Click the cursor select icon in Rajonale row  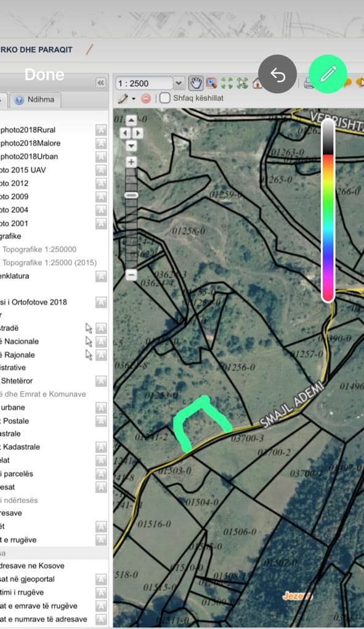89,355
